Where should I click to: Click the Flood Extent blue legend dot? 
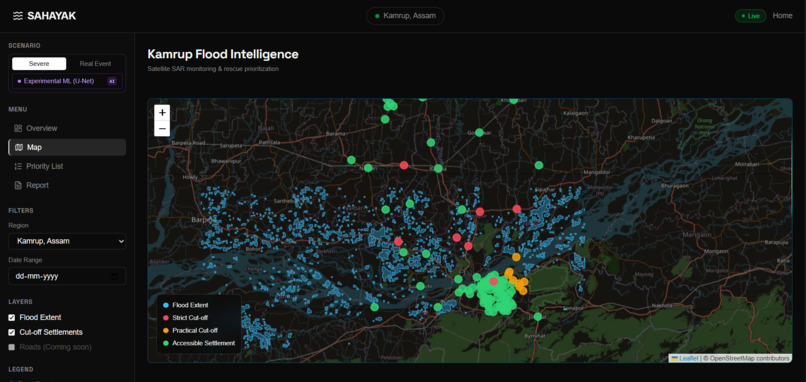point(166,305)
